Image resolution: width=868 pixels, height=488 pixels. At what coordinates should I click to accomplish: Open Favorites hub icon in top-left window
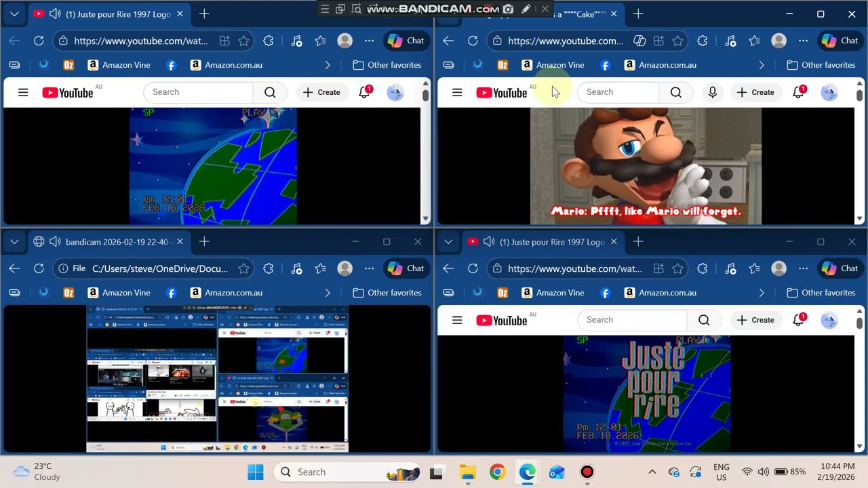point(321,41)
